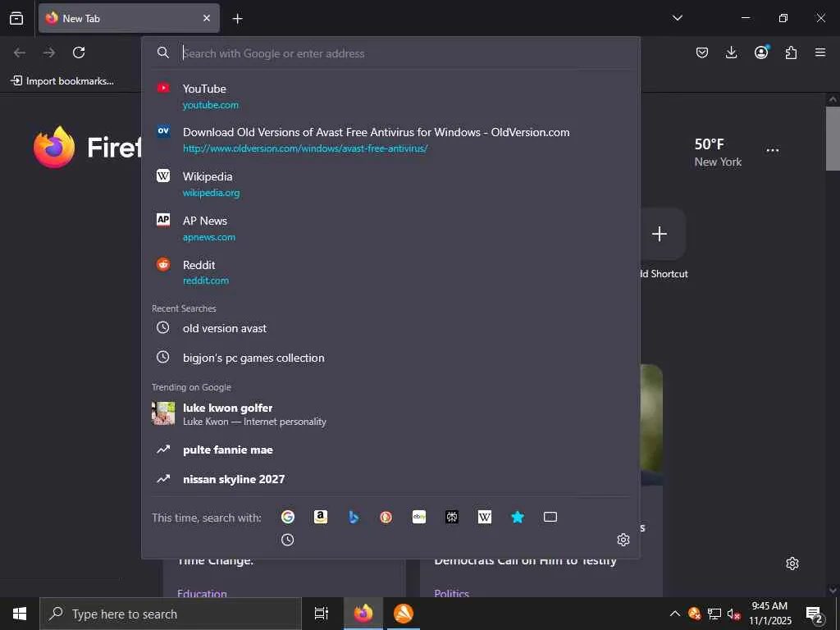Select the black one-off search engine icon
Screen dimensions: 840x630
coord(452,517)
